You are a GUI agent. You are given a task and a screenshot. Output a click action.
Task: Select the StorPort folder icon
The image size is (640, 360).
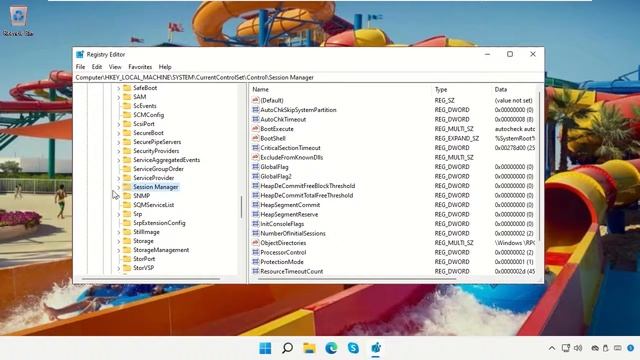point(127,259)
